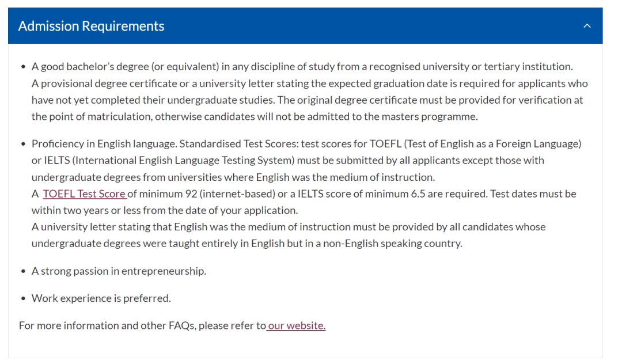
Task: Click the 'A good bachelor's degree' sentence
Action: pyautogui.click(x=302, y=67)
